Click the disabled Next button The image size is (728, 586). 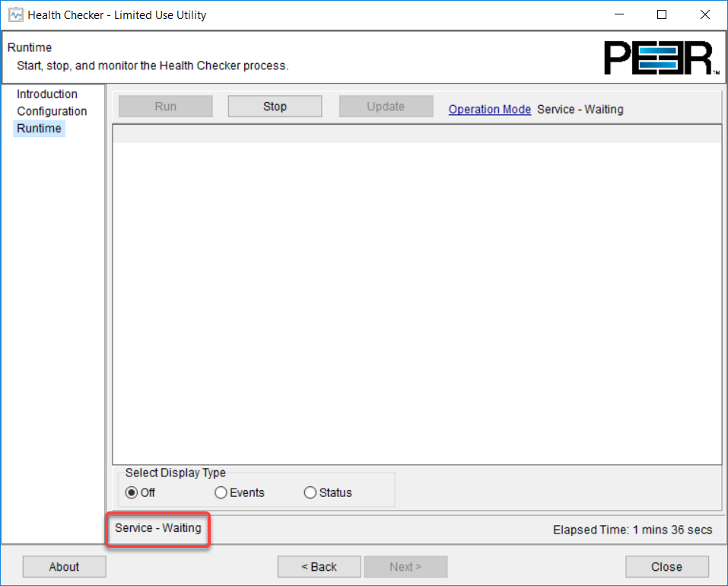click(405, 566)
